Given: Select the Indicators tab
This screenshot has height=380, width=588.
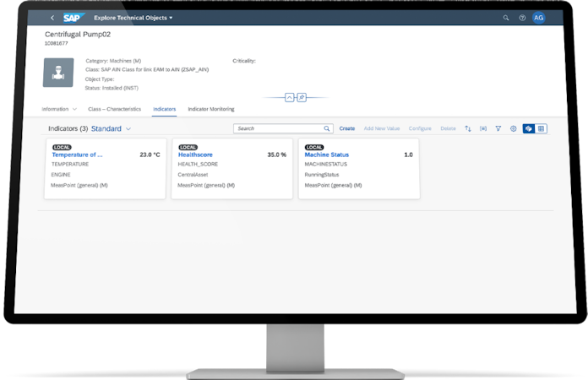Looking at the screenshot, I should coord(164,109).
